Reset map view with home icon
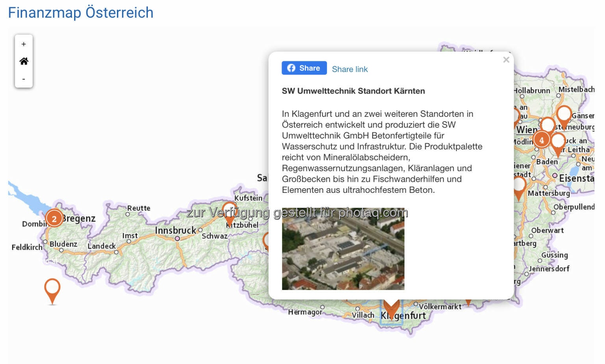Viewport: 605px width, 364px height. (24, 61)
